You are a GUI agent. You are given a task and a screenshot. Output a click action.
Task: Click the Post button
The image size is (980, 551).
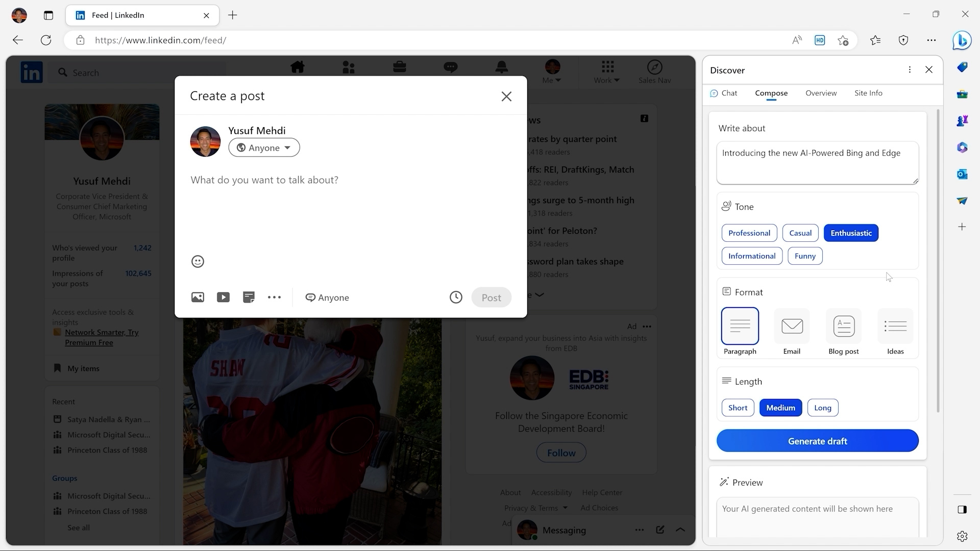[492, 297]
